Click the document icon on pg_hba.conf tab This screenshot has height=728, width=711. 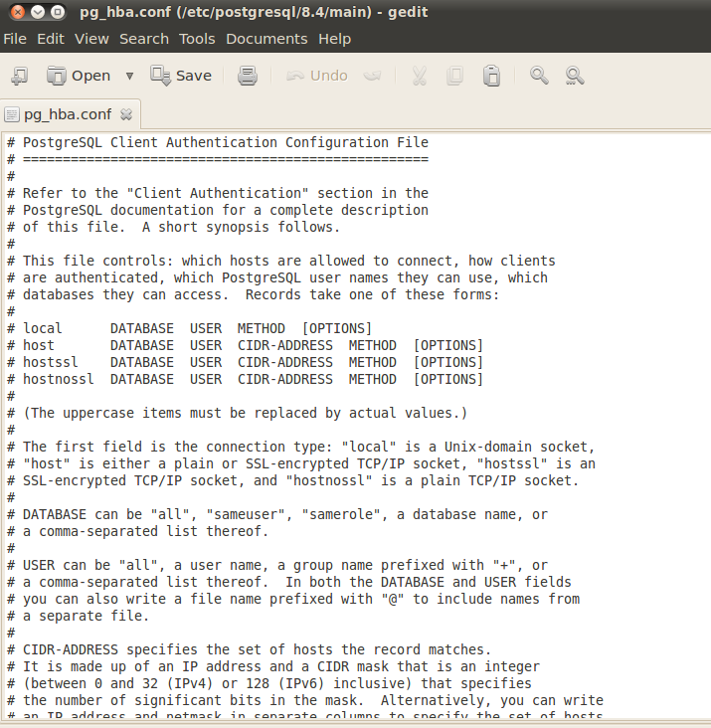pos(12,114)
